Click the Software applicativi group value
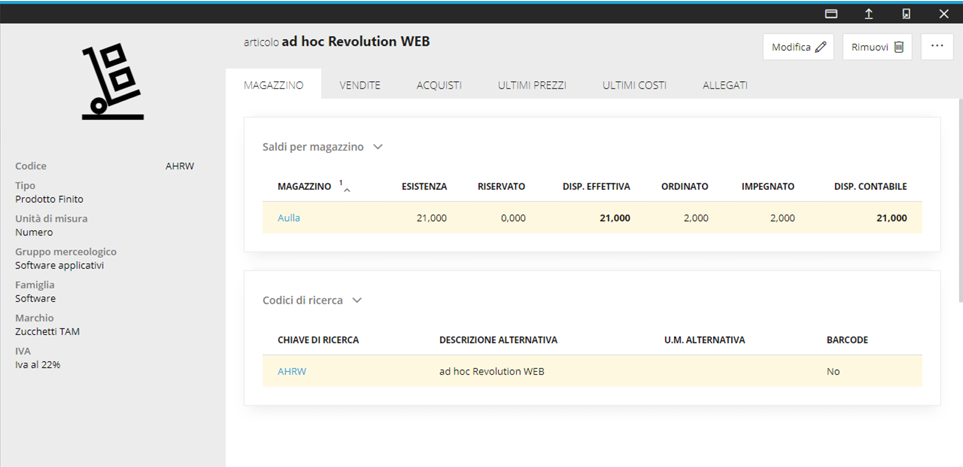This screenshot has width=963, height=467. [60, 265]
